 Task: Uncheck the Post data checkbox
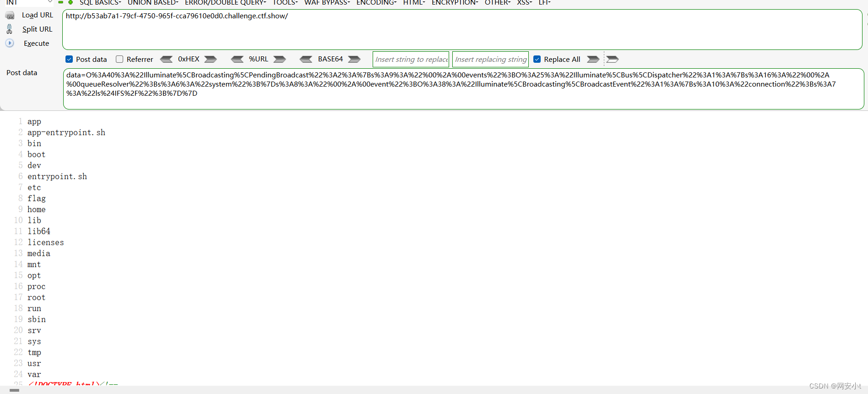pyautogui.click(x=69, y=59)
